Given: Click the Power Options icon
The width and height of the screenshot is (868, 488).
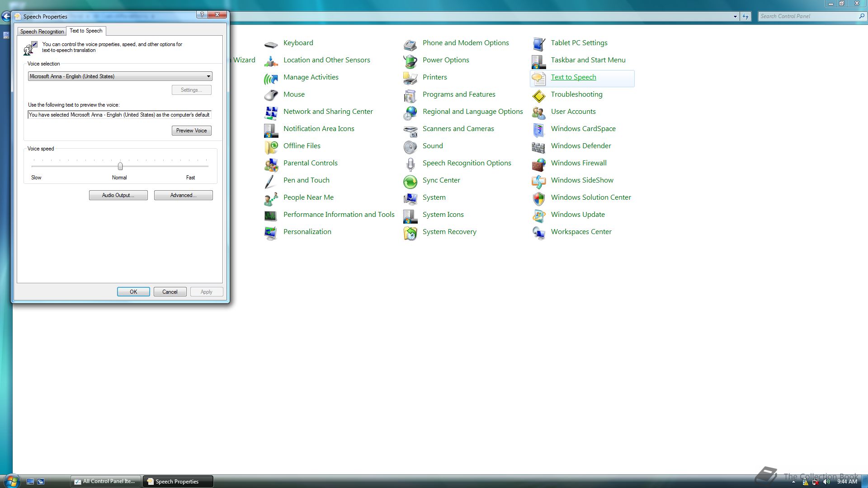Looking at the screenshot, I should [x=410, y=61].
